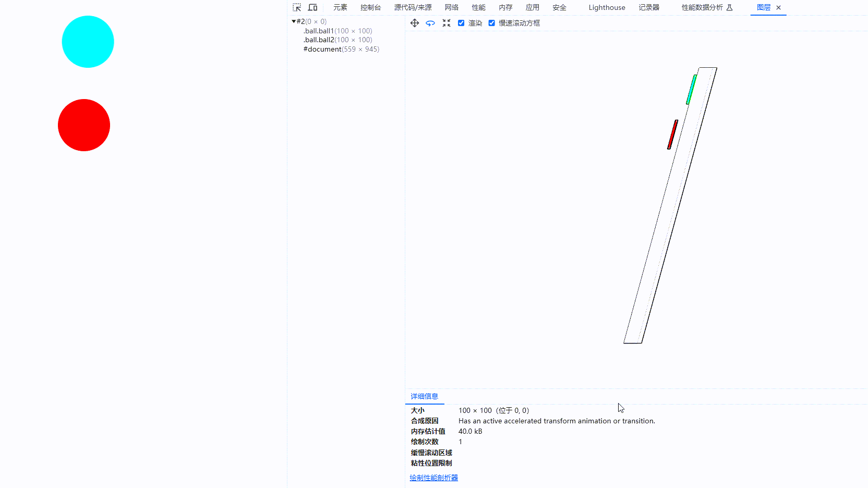Click the 粘性位置限制 label
The width and height of the screenshot is (868, 488).
[x=431, y=463]
